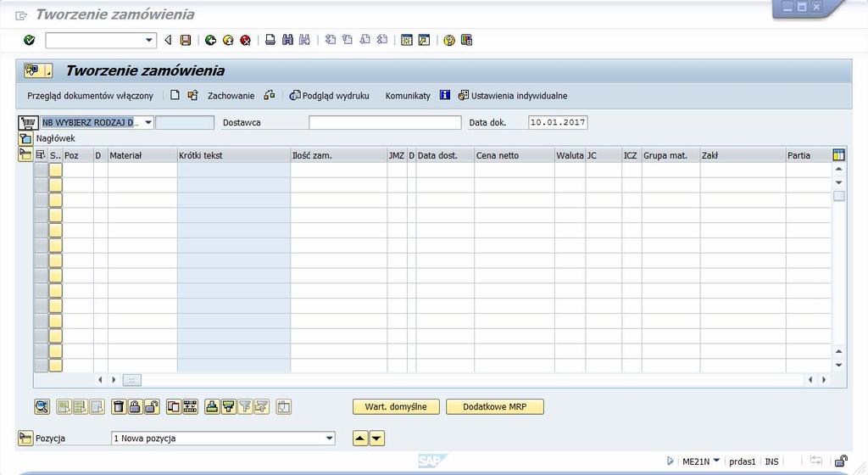Open the NB order type dropdown

click(148, 122)
